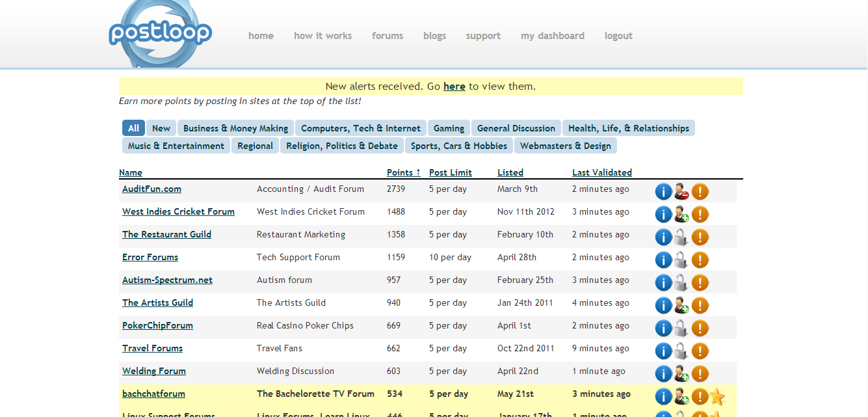
Task: Switch to the New category tab
Action: coord(161,128)
